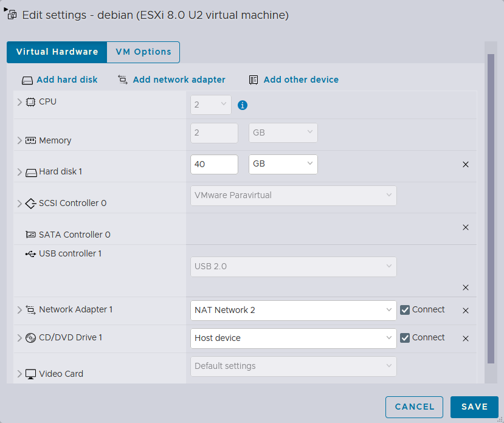504x423 pixels.
Task: Remove SATA Controller 0 with X icon
Action: (466, 227)
